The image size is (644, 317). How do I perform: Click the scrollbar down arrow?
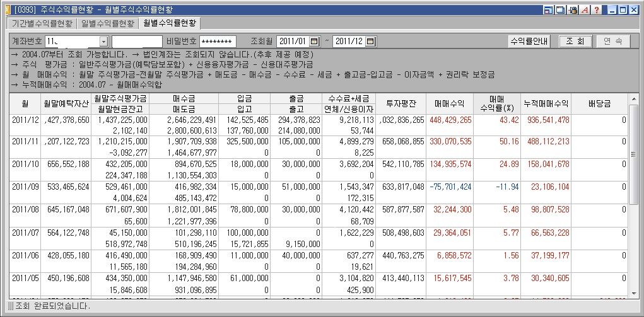[634, 294]
